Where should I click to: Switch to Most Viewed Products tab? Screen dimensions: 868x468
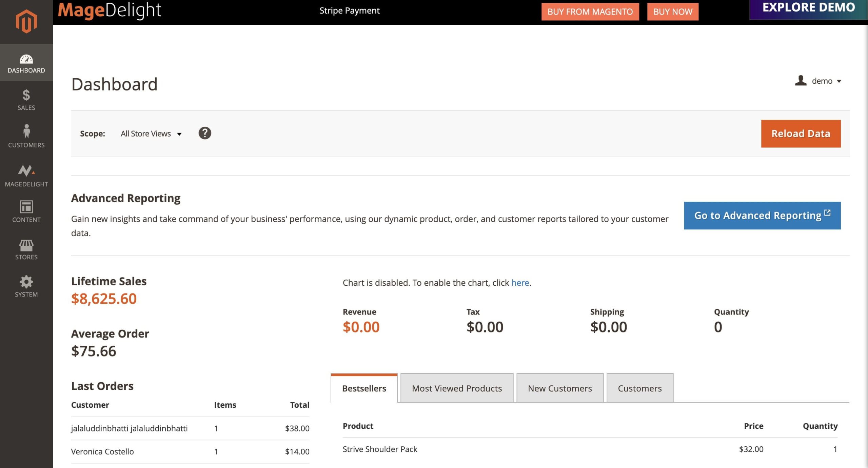tap(457, 388)
